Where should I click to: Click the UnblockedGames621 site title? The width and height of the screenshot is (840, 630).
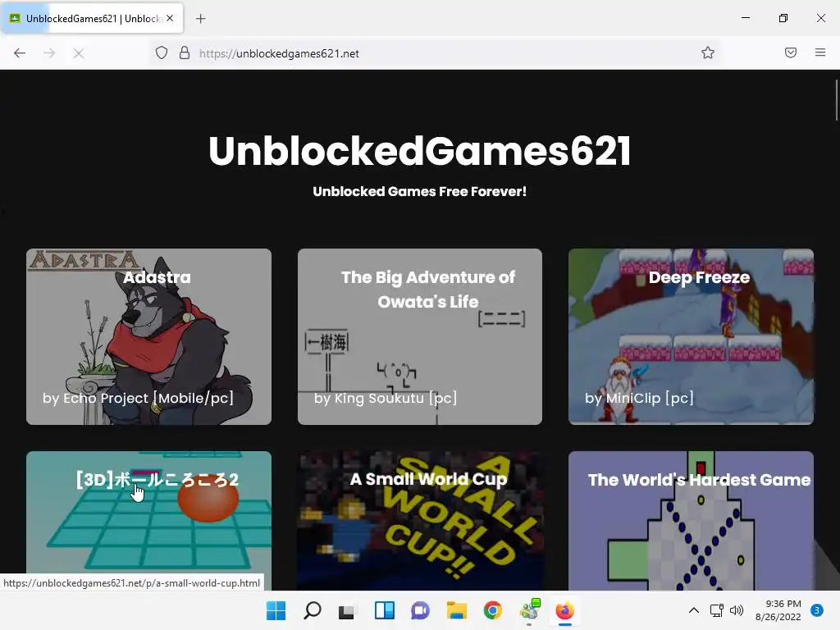click(x=420, y=151)
